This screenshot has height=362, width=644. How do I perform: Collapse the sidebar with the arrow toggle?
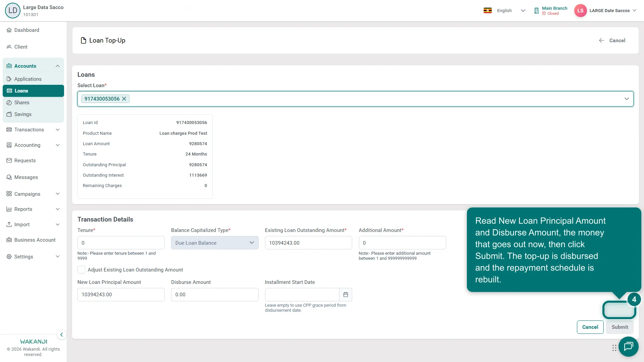point(61,335)
